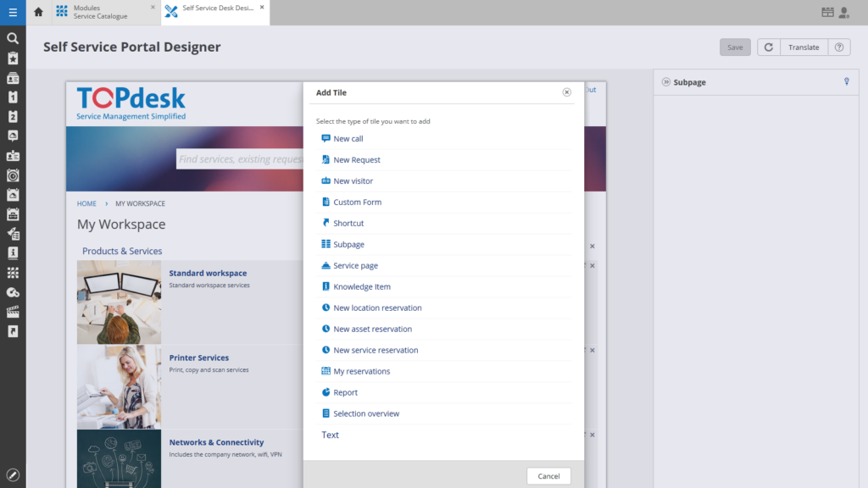
Task: Open the planner icon in the top bar
Action: [x=827, y=12]
